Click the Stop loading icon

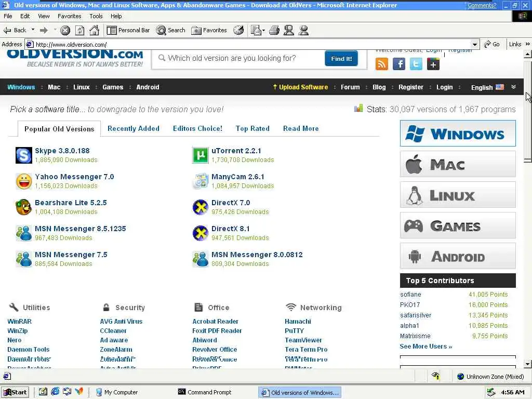[x=65, y=31]
